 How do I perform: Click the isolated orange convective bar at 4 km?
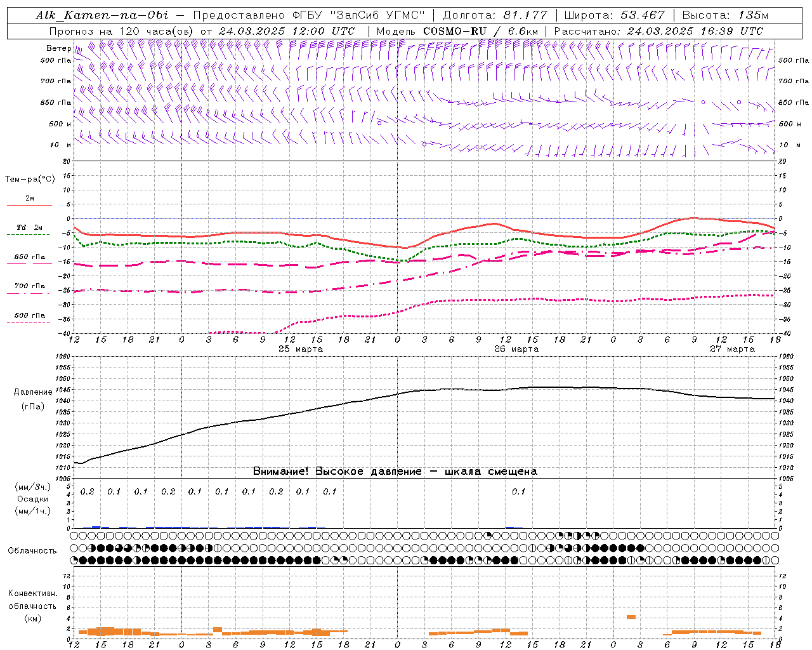(631, 616)
